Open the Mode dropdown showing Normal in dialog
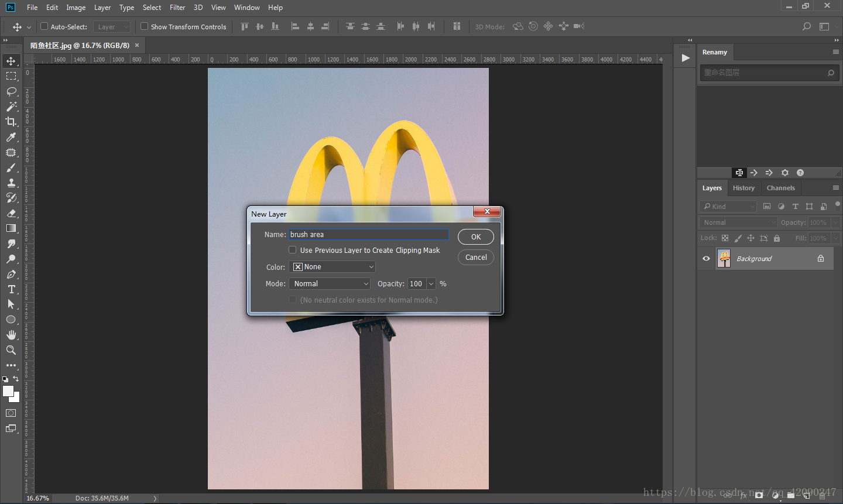843x504 pixels. coord(330,284)
